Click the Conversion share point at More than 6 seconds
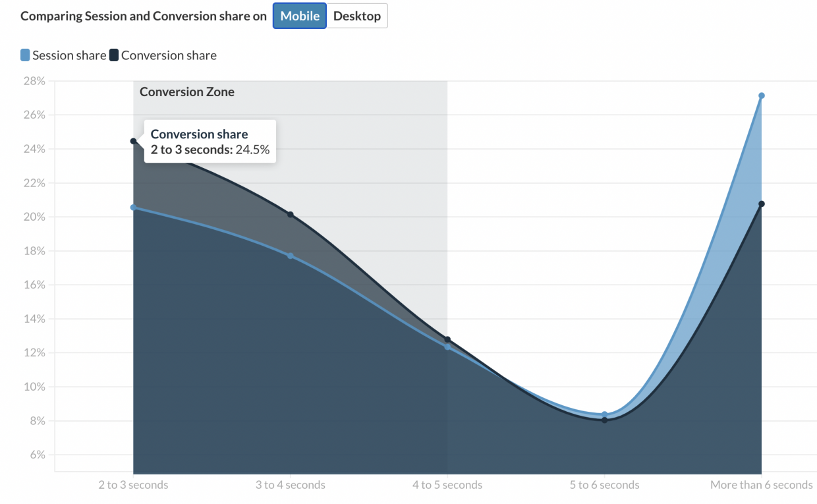Viewport: 817px width, 504px height. 762,204
